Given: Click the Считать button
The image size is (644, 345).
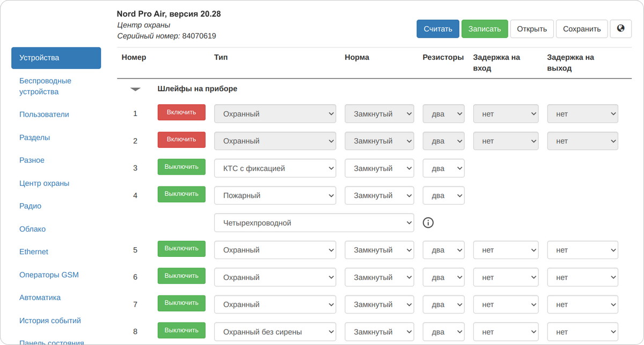Looking at the screenshot, I should (437, 29).
